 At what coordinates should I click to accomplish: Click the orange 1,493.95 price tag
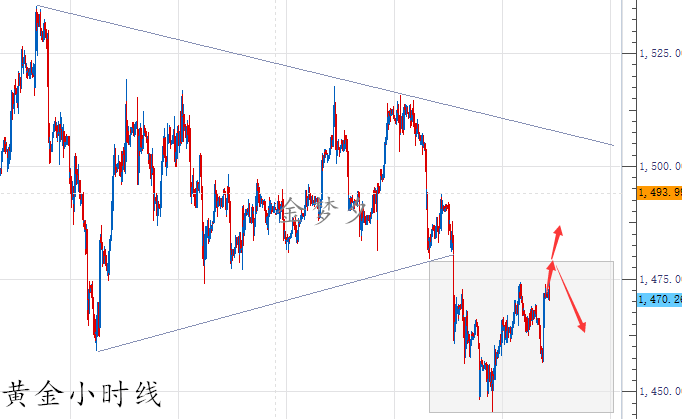pyautogui.click(x=659, y=191)
